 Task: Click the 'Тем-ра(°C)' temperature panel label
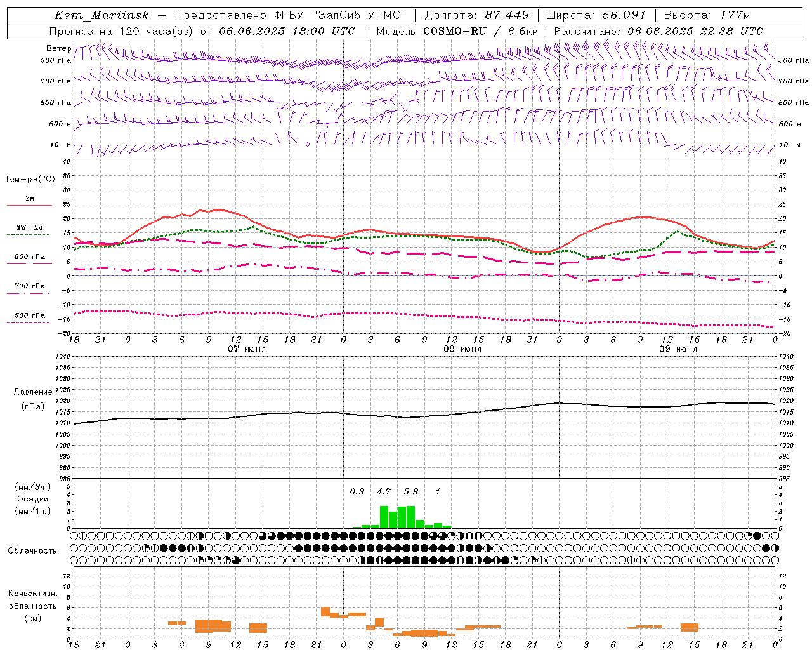(x=30, y=180)
